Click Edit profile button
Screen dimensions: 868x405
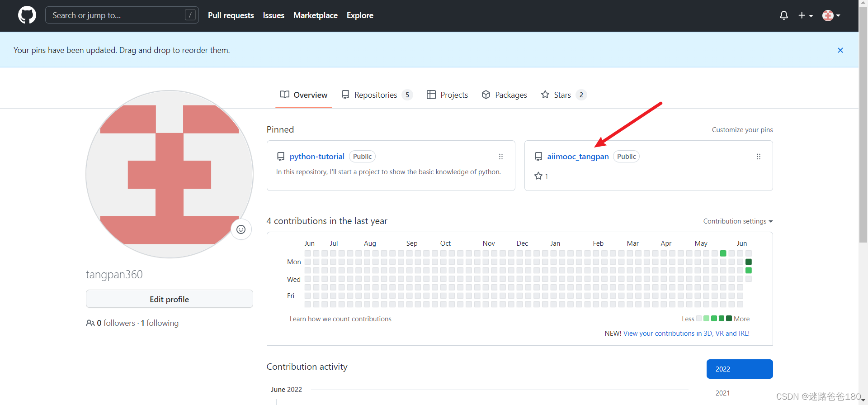[170, 299]
